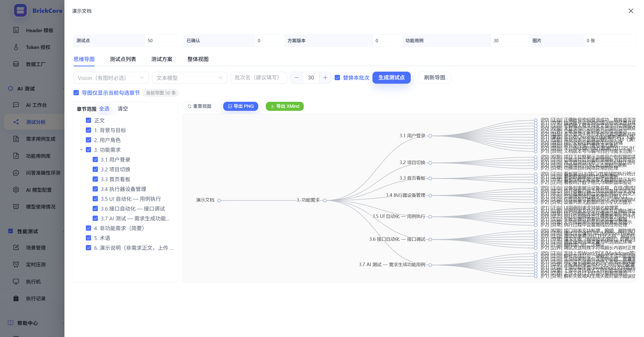This screenshot has height=337, width=644.
Task: Uncheck the 3.3 首页看板 section
Action: (95, 179)
